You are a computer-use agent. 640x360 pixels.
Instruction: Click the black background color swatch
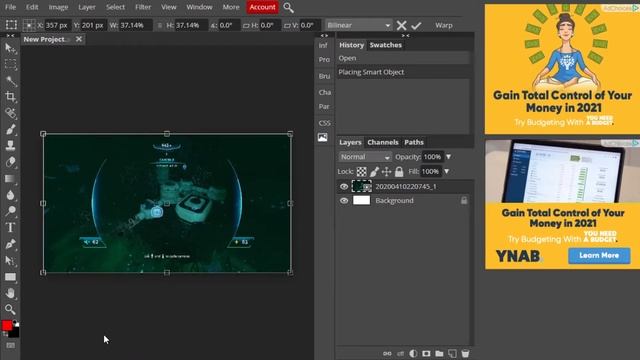click(x=15, y=333)
